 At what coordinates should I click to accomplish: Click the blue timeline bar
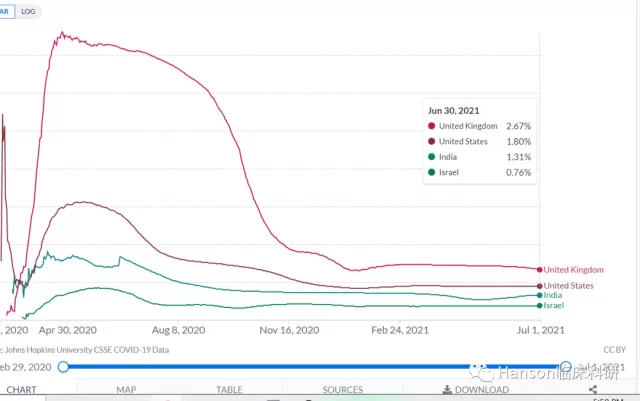tap(314, 367)
